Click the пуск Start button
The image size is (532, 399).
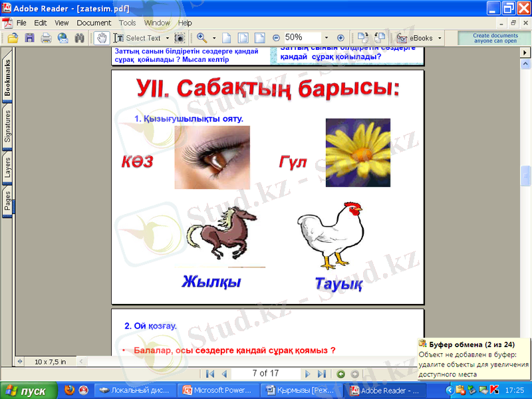coord(27,390)
